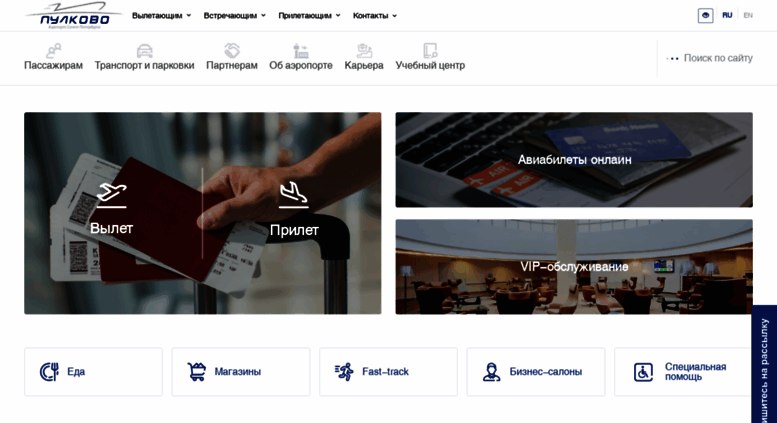Screen dimensions: 777x423
Task: Switch site language to EN
Action: click(x=748, y=15)
